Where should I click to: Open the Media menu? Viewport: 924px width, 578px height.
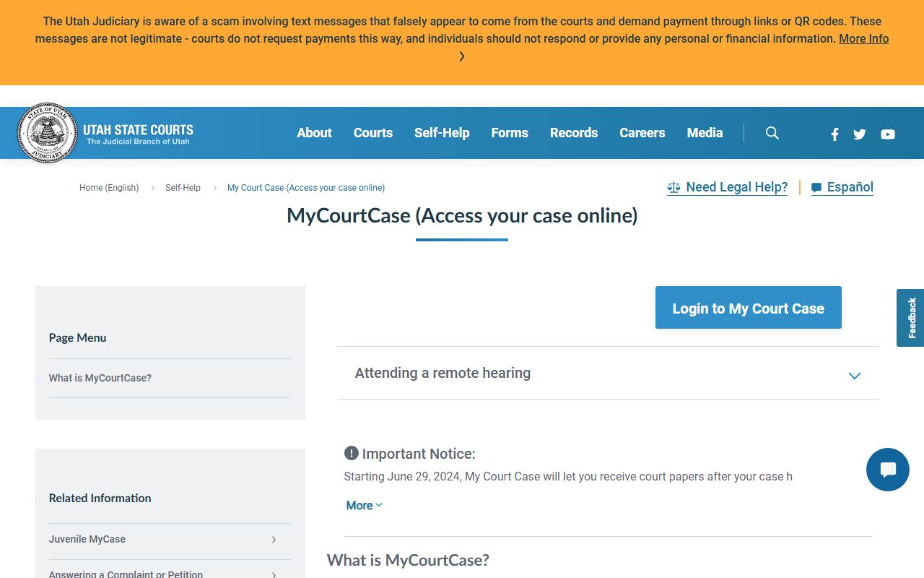click(x=705, y=133)
